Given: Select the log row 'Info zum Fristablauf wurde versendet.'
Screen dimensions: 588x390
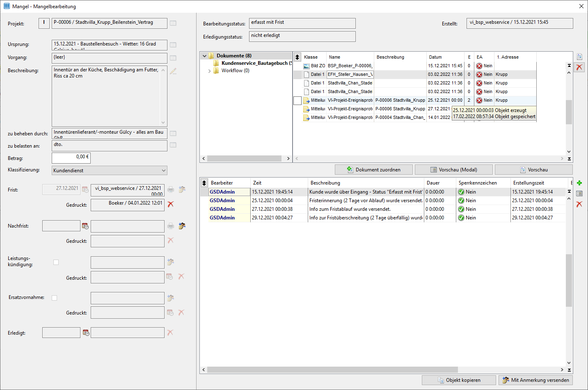Looking at the screenshot, I should tap(383, 209).
